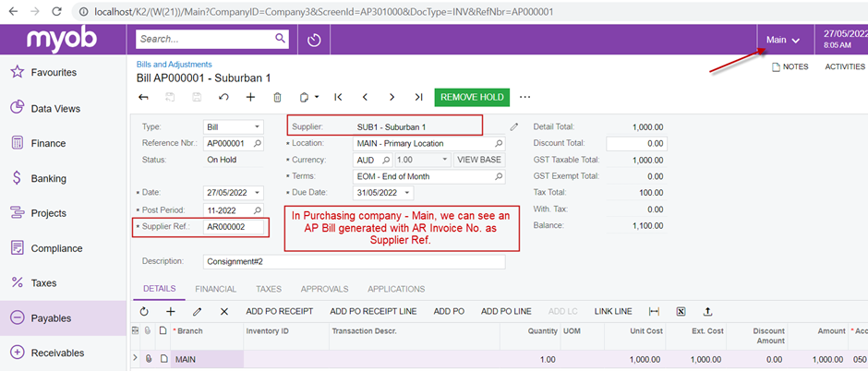Open the Type Bill dropdown
This screenshot has width=868, height=371.
point(257,127)
